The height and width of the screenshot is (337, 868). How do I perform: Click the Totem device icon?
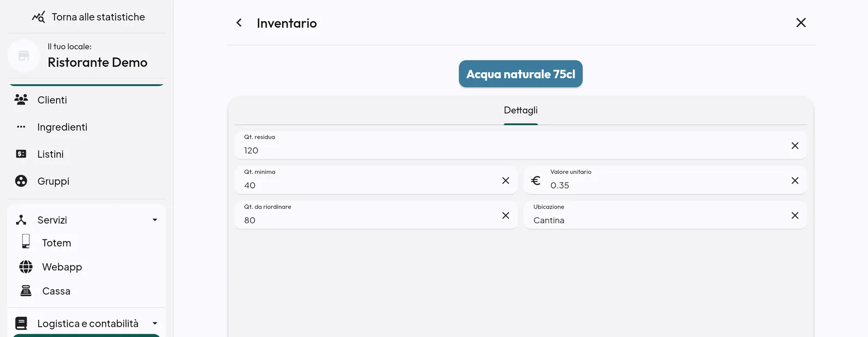pos(26,242)
